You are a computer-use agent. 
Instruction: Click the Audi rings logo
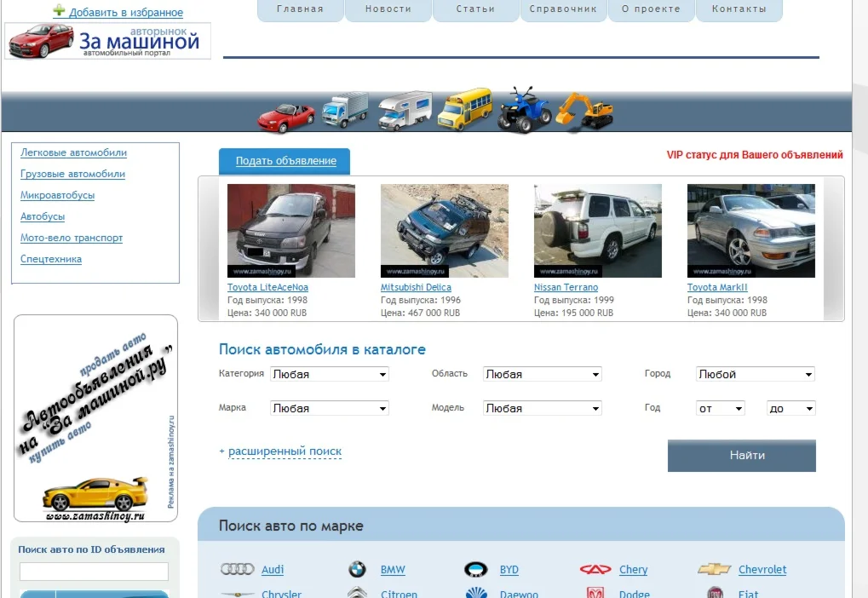(x=237, y=569)
